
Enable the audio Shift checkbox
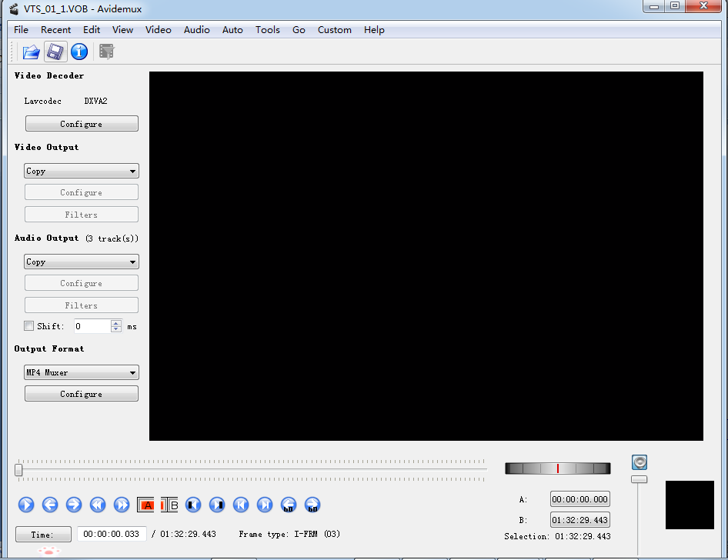29,326
